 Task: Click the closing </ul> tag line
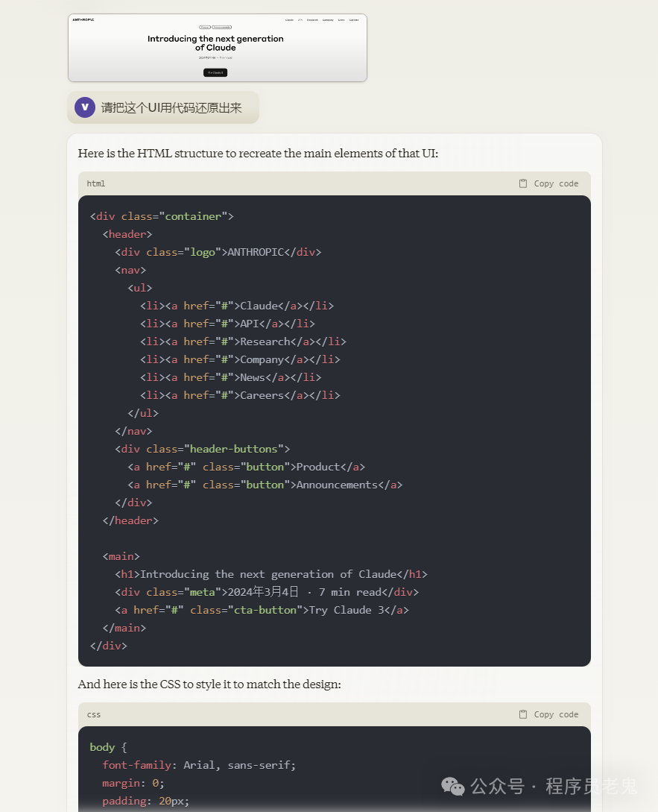click(x=143, y=413)
